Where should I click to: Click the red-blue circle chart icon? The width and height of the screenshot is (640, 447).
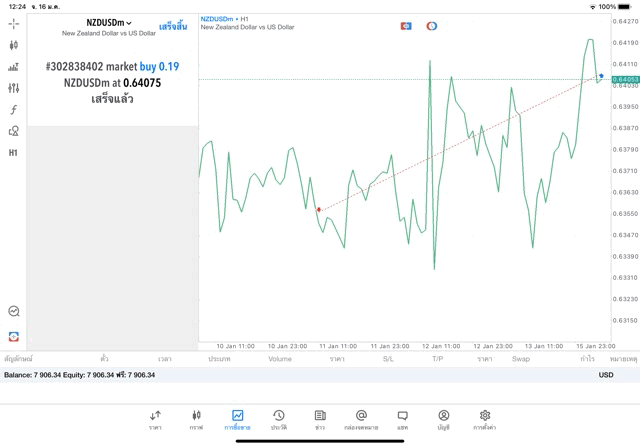pos(432,26)
